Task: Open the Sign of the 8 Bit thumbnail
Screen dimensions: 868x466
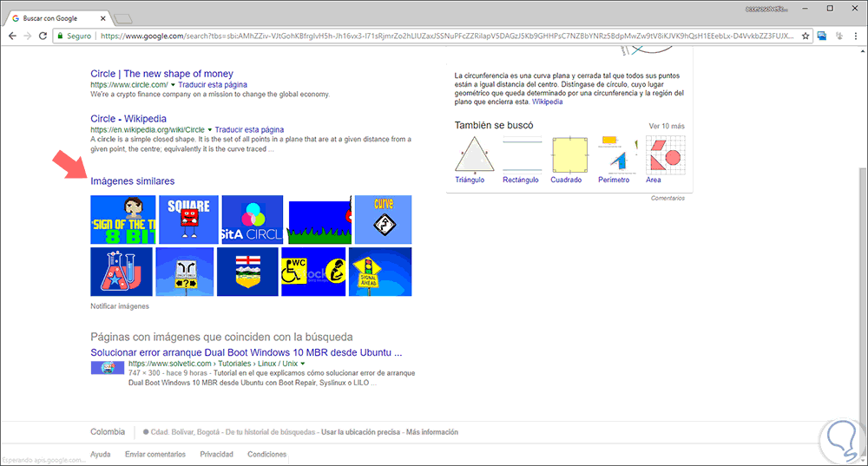Action: [123, 220]
